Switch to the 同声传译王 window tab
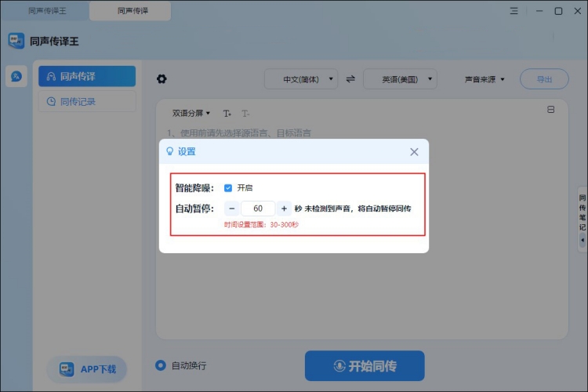 click(x=47, y=11)
